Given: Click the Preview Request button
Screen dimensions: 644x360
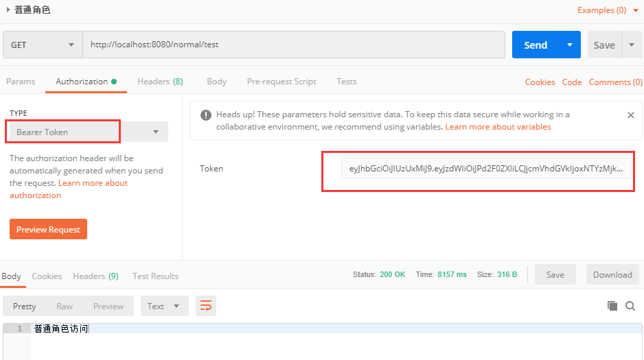Looking at the screenshot, I should pos(48,230).
